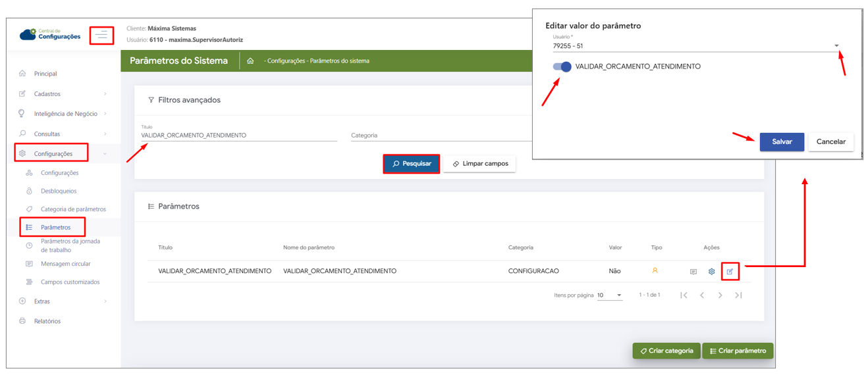The image size is (868, 377).
Task: Expand Inteligência de Negócio menu
Action: pyautogui.click(x=63, y=114)
